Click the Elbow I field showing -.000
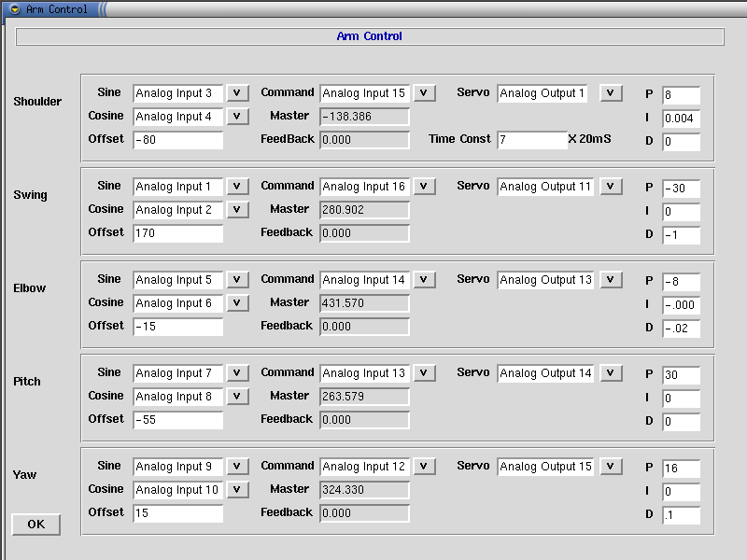 tap(682, 305)
